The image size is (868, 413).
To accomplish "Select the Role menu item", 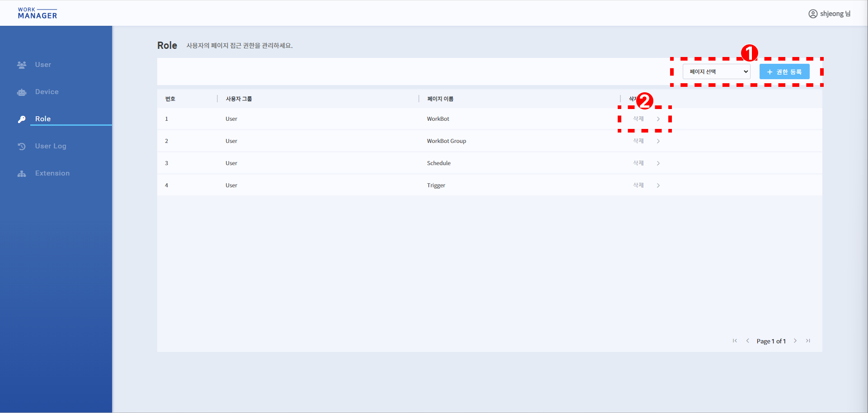I will click(43, 119).
